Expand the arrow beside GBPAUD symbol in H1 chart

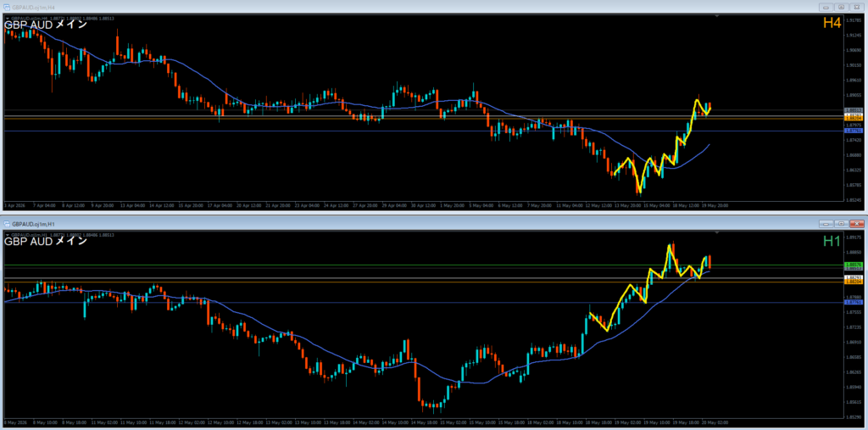point(8,235)
